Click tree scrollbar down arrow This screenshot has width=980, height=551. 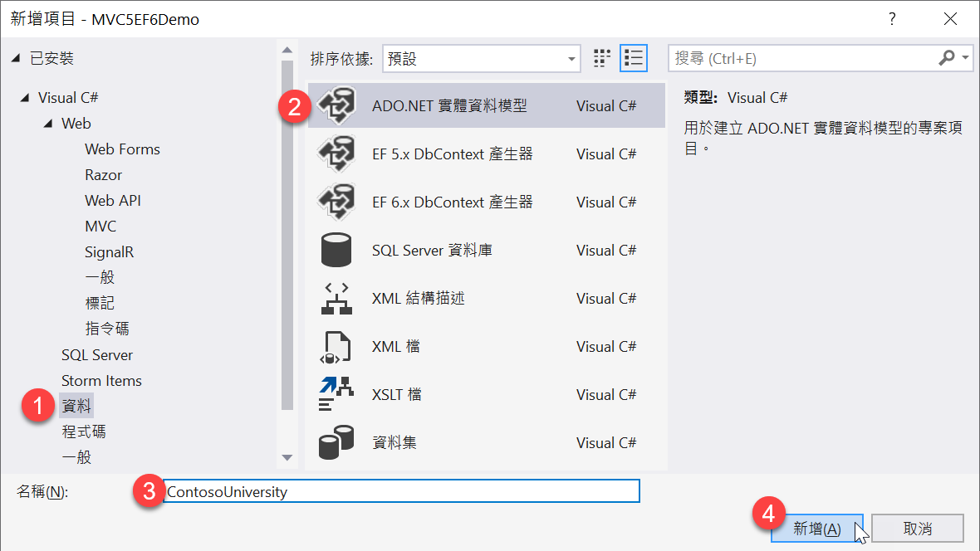click(287, 458)
